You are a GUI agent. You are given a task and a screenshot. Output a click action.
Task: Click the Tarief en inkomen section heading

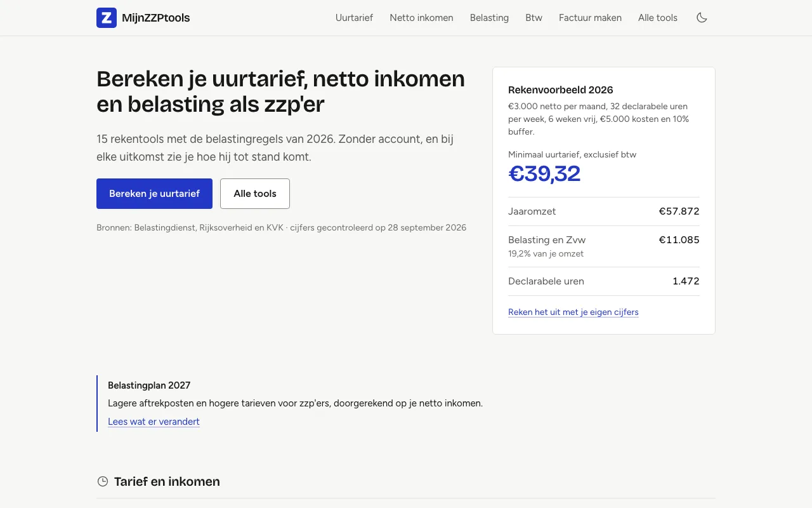tap(167, 481)
